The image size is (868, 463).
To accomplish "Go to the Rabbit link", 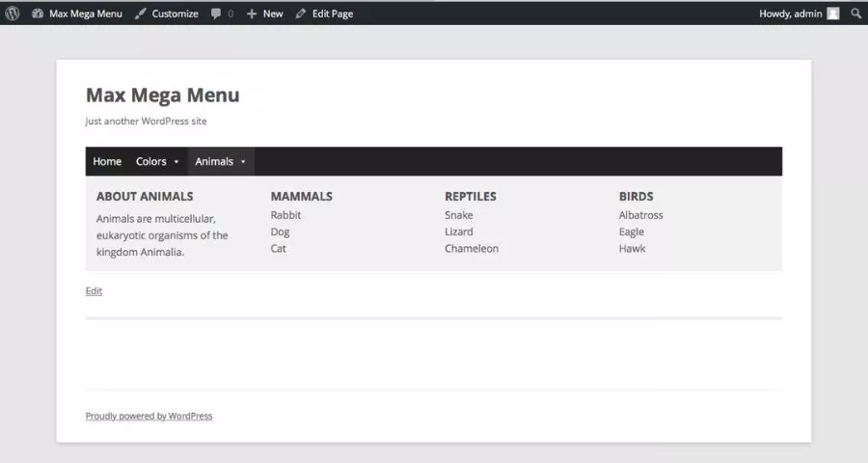I will tap(285, 215).
